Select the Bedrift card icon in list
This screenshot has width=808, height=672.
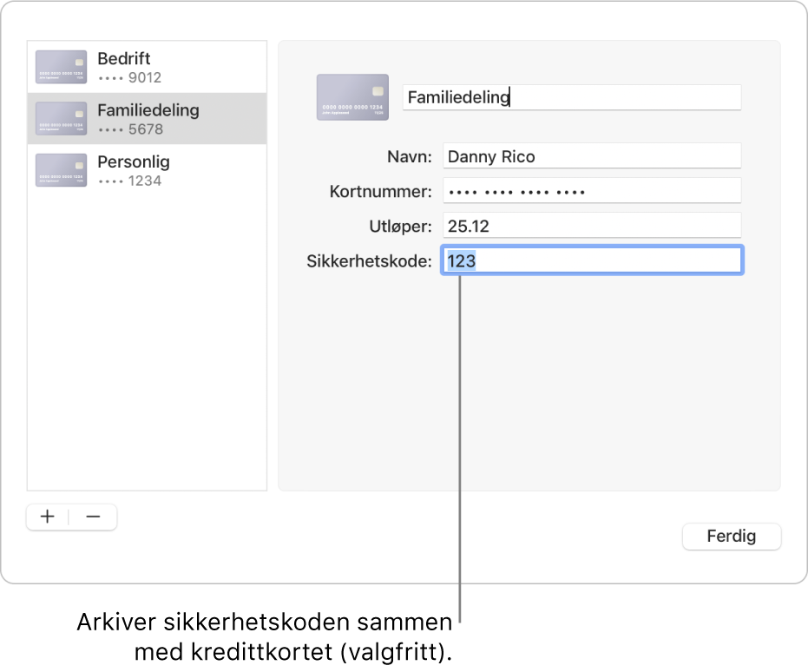pos(61,67)
